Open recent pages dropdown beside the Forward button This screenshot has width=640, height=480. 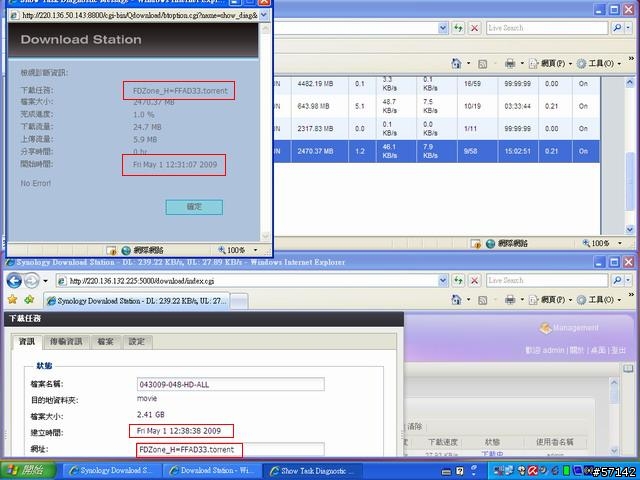point(45,281)
